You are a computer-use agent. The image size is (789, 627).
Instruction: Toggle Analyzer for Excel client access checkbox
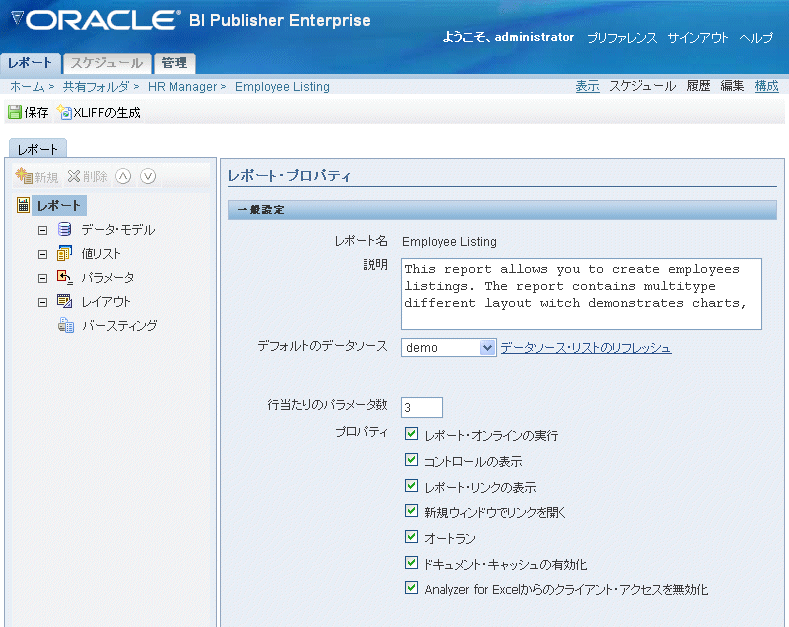click(x=411, y=588)
